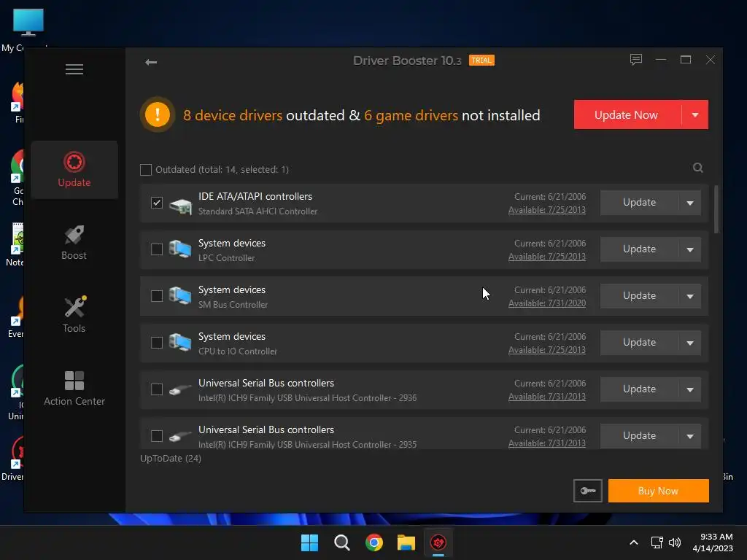Click the "6 game drivers" orange text
747x560 pixels.
coord(411,115)
